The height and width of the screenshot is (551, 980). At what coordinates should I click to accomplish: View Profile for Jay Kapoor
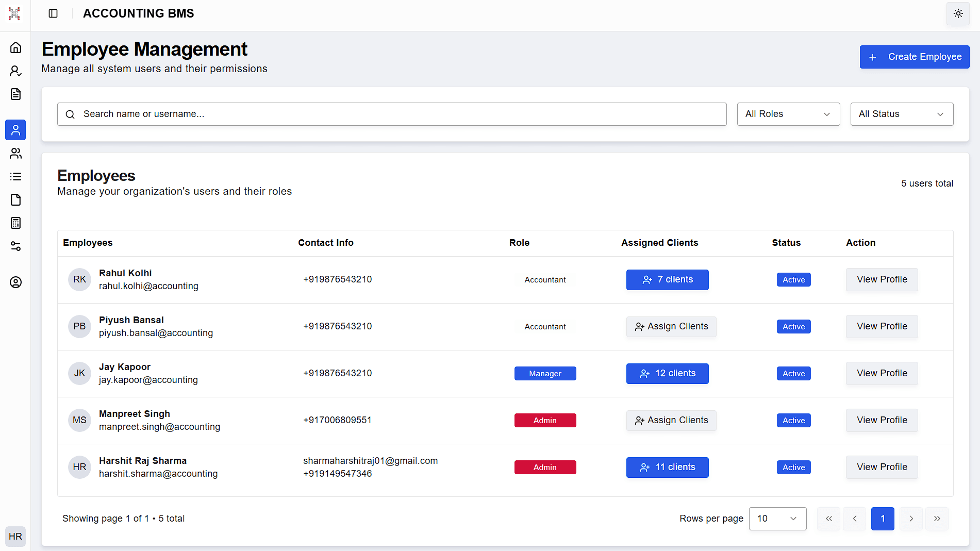882,373
